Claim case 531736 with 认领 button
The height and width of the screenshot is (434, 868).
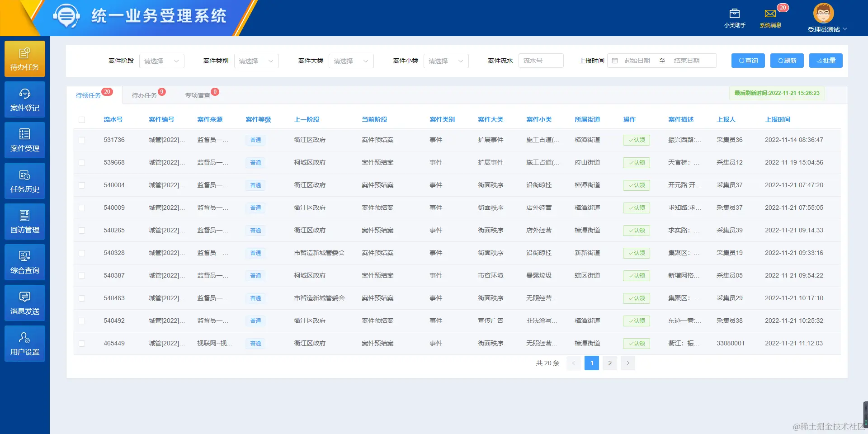coord(637,140)
